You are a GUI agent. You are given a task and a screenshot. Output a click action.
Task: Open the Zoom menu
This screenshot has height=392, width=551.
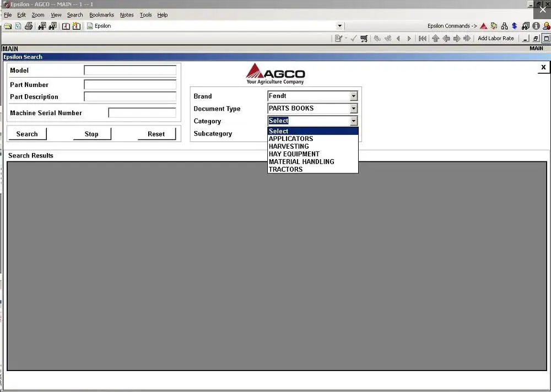[38, 15]
